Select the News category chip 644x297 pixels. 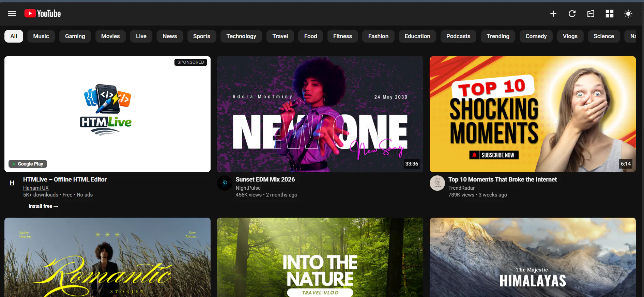(x=170, y=36)
